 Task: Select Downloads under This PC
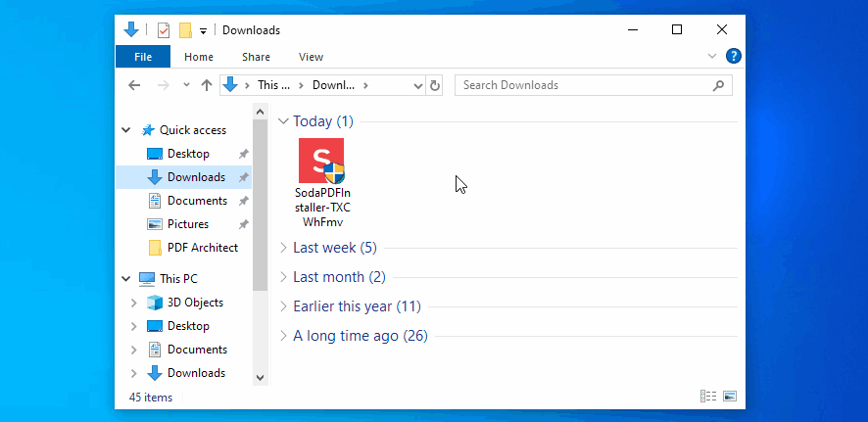[x=196, y=373]
